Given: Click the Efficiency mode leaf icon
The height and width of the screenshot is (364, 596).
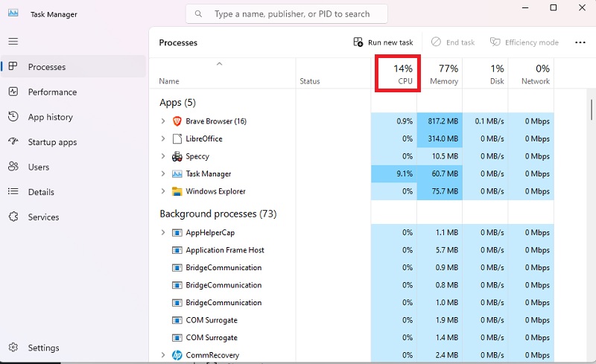Looking at the screenshot, I should 495,42.
